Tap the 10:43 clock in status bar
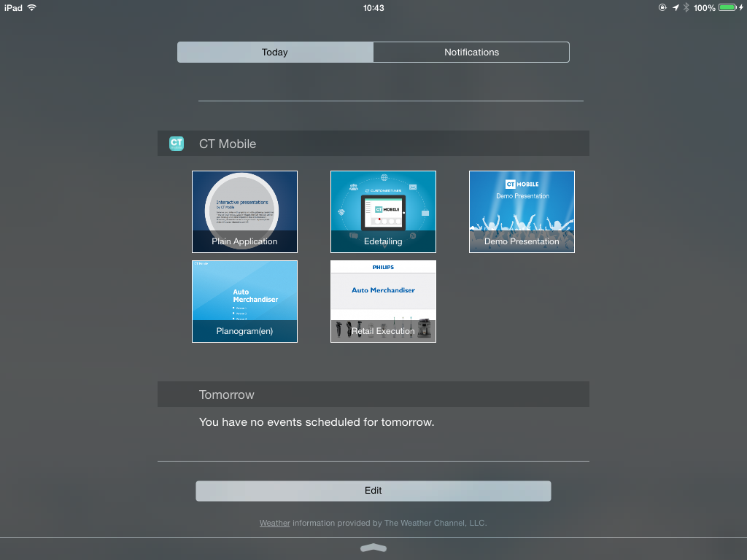 (x=373, y=7)
